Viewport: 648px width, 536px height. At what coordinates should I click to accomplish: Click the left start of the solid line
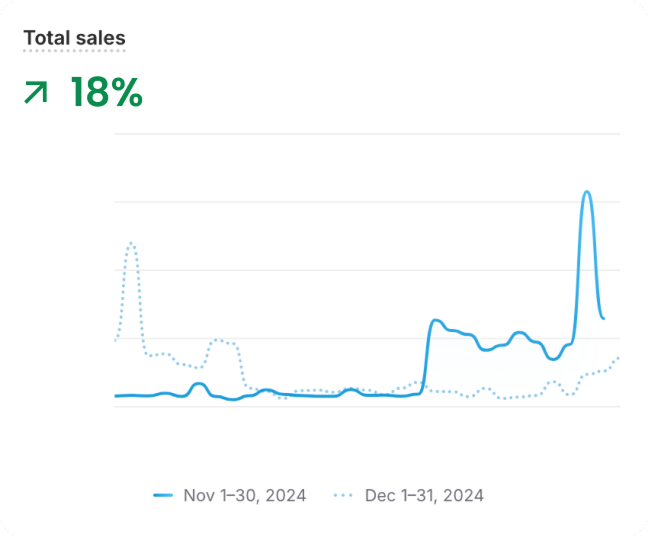click(116, 396)
